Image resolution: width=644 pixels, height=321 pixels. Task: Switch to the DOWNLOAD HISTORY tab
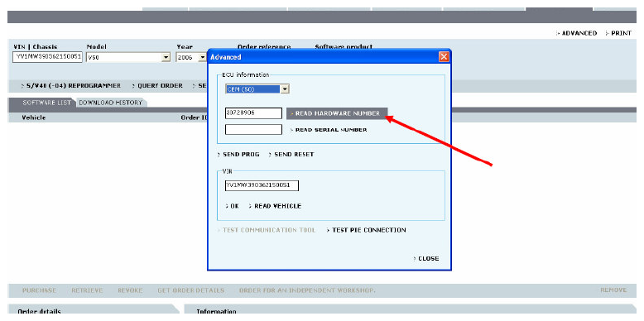(x=110, y=103)
